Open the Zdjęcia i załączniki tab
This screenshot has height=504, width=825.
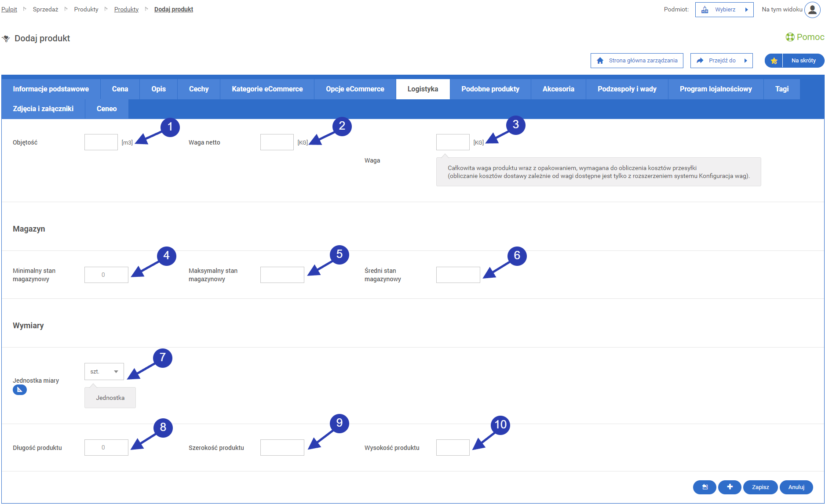click(43, 109)
